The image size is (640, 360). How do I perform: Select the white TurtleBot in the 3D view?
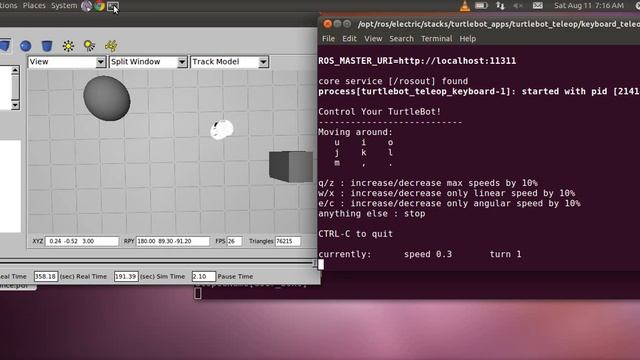click(x=222, y=129)
